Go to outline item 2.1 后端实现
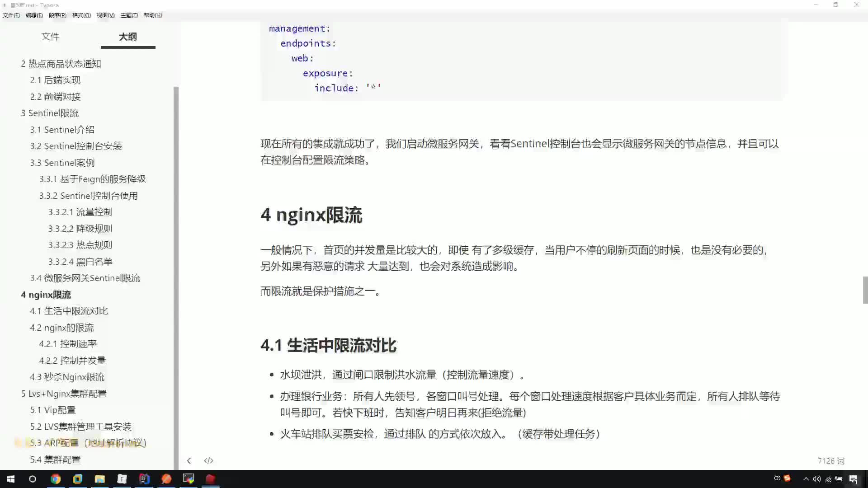The width and height of the screenshot is (868, 488). tap(55, 80)
